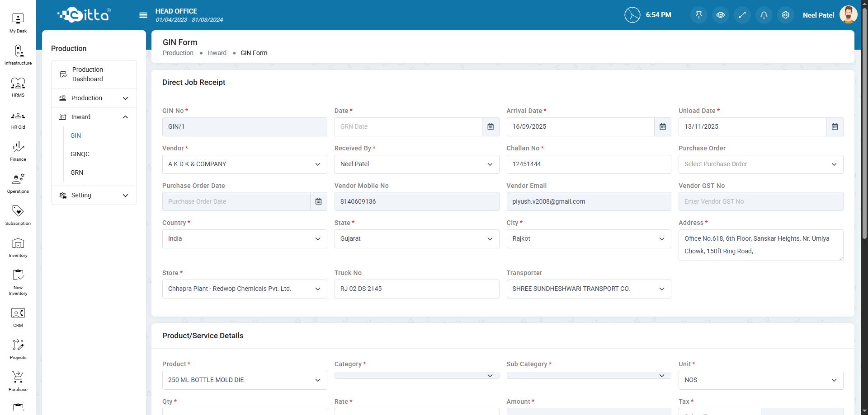Image resolution: width=868 pixels, height=415 pixels.
Task: Click the Production breadcrumb link
Action: [x=178, y=53]
